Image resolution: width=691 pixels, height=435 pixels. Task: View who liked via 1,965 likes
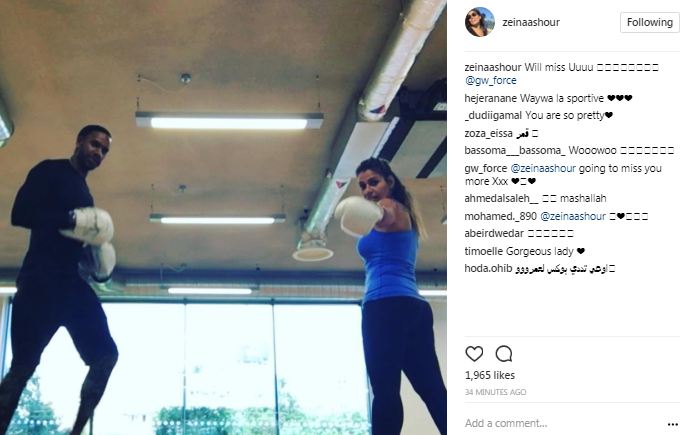(x=490, y=375)
